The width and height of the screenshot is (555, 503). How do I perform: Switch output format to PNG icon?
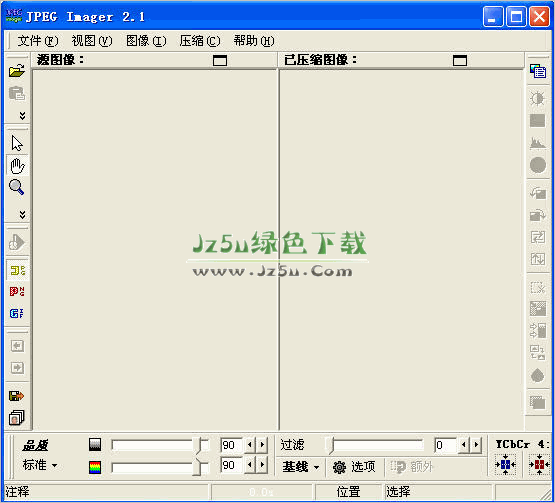coord(17,292)
